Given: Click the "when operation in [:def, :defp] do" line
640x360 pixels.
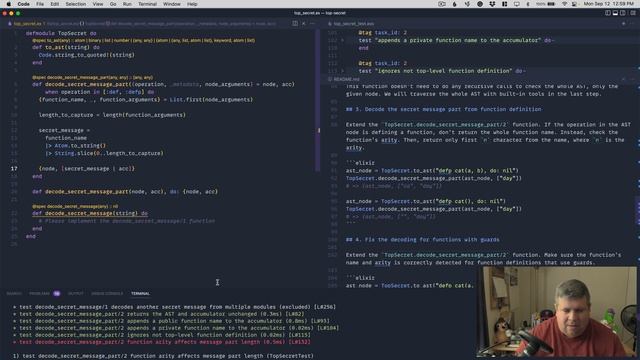Looking at the screenshot, I should click(100, 92).
